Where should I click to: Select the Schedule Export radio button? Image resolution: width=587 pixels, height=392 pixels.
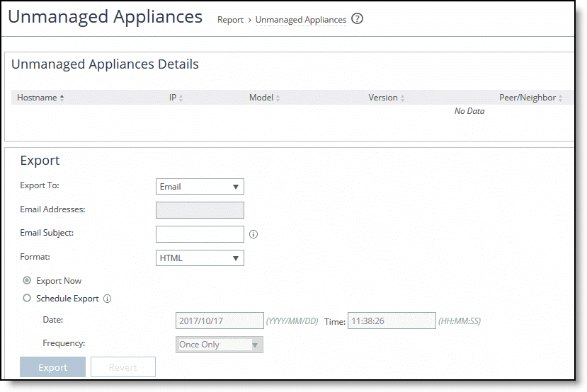point(27,298)
